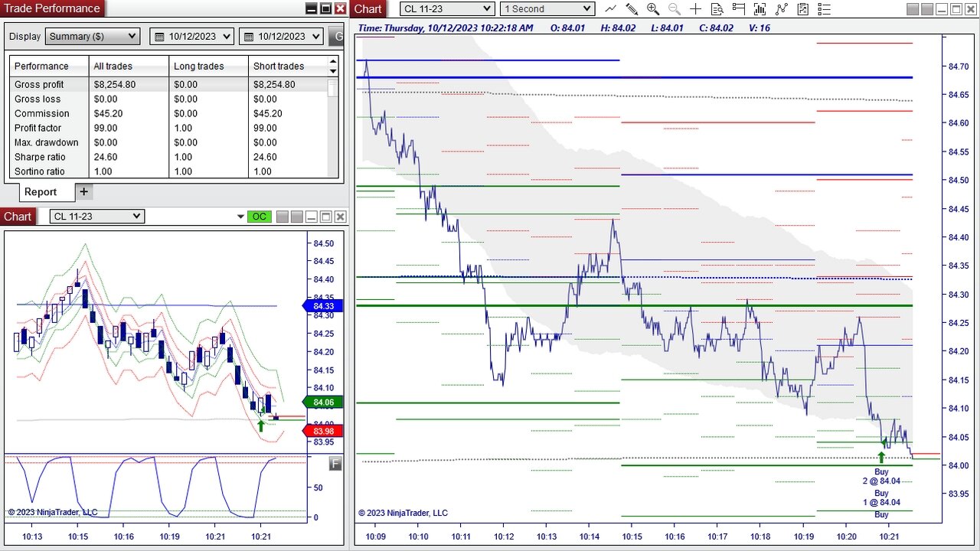Click first gray link button in main chart
980x551 pixels.
click(914, 9)
